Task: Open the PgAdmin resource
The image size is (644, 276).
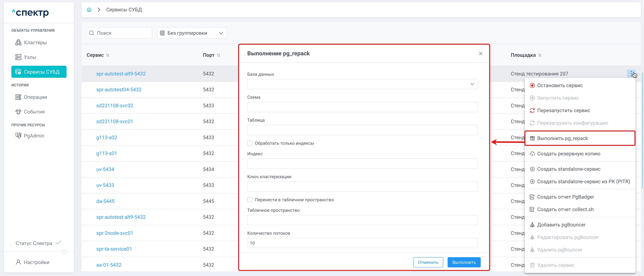Action: [34, 136]
